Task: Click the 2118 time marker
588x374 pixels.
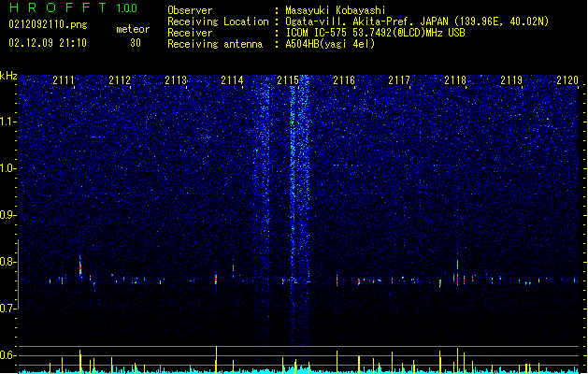Action: pos(455,79)
